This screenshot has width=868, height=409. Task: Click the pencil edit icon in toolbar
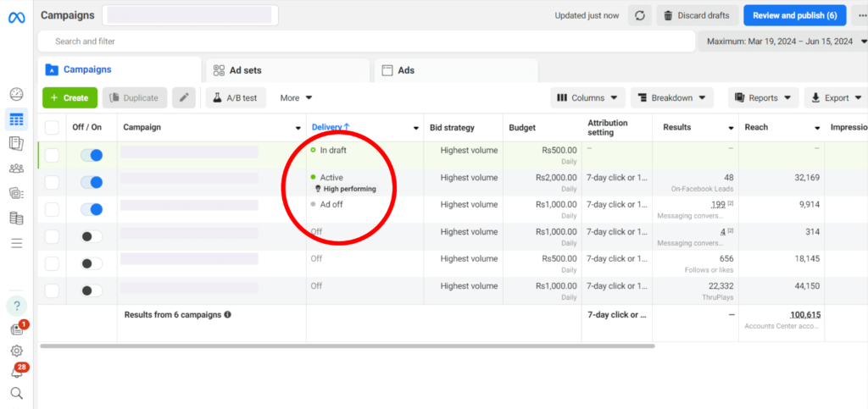184,98
